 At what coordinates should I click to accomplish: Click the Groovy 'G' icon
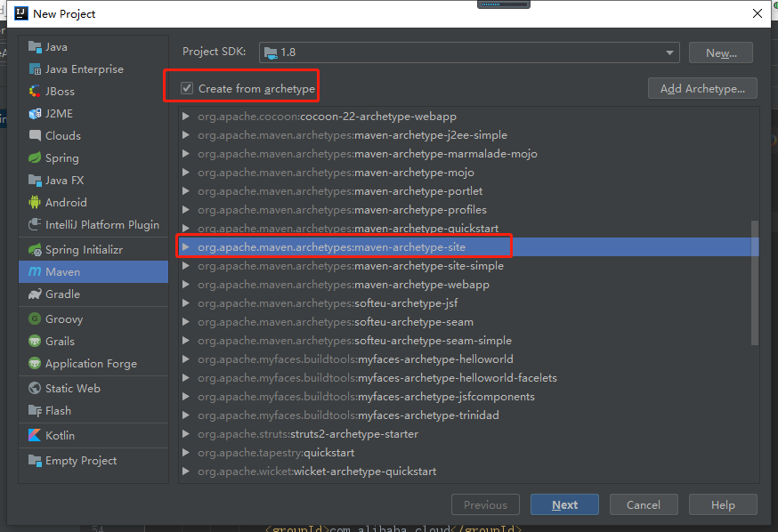tap(35, 318)
